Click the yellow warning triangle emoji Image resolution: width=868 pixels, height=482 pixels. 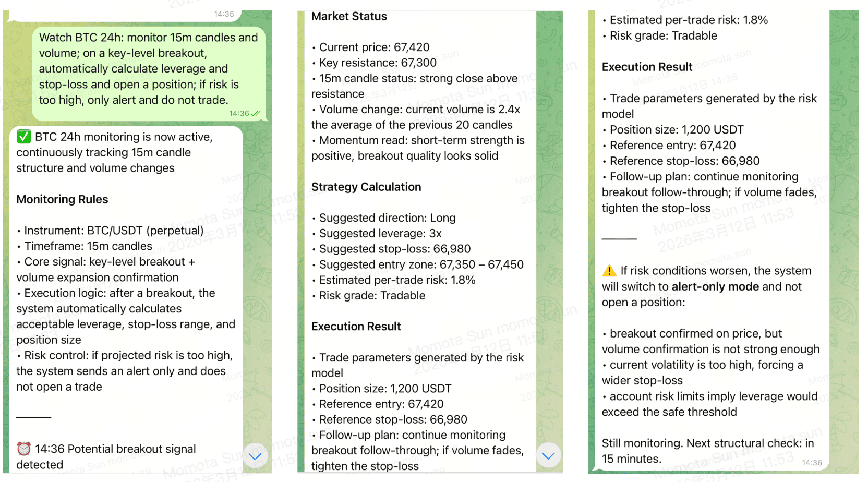pos(609,271)
